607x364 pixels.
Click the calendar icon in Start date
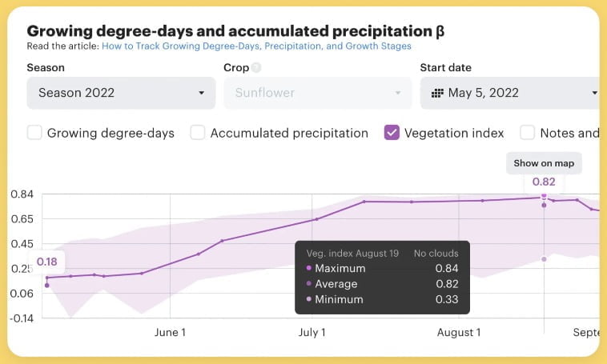[437, 93]
